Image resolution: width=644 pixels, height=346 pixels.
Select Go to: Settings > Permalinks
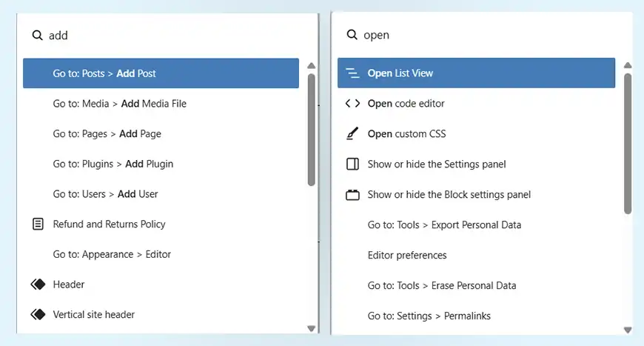(x=429, y=316)
